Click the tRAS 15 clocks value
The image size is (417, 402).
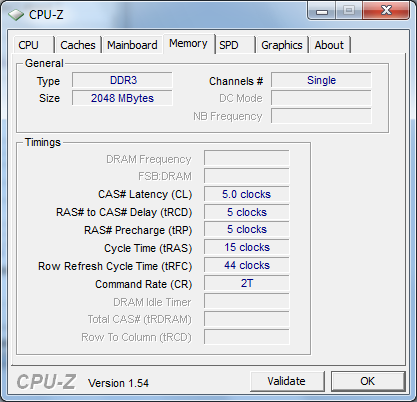tap(247, 247)
